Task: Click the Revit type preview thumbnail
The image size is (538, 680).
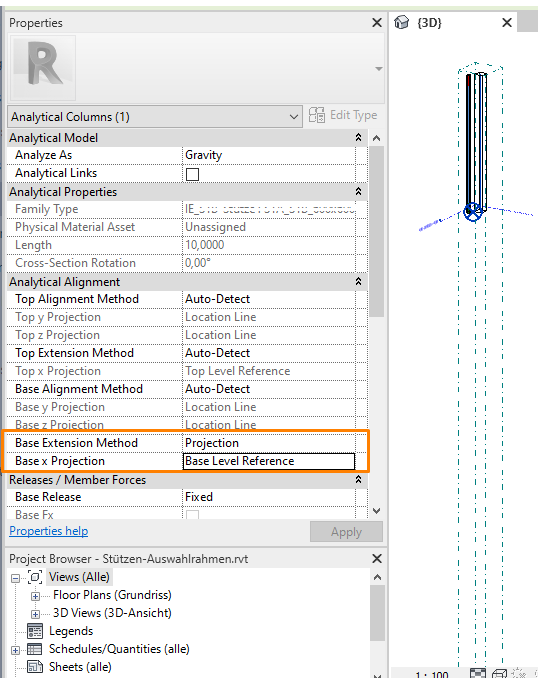Action: click(x=43, y=68)
